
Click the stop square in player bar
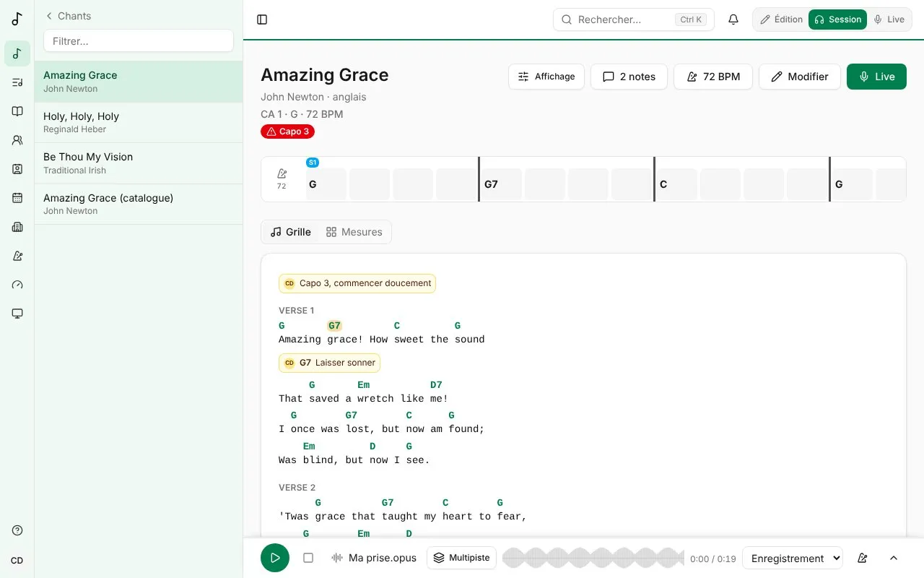tap(308, 558)
